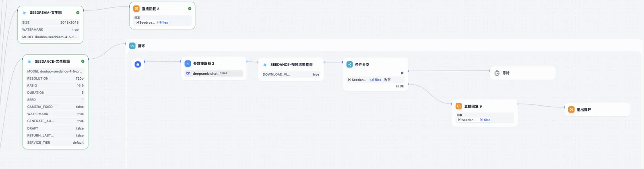Image resolution: width=644 pixels, height=169 pixels.
Task: Click the orange 直接回复 9 node icon
Action: 459,106
